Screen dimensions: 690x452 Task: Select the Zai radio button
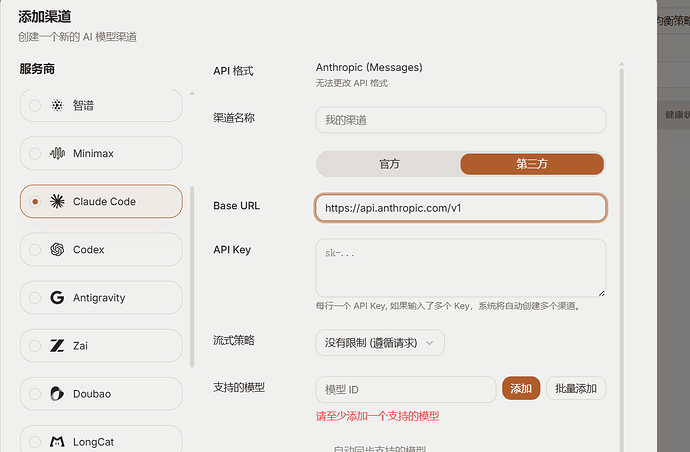(35, 345)
